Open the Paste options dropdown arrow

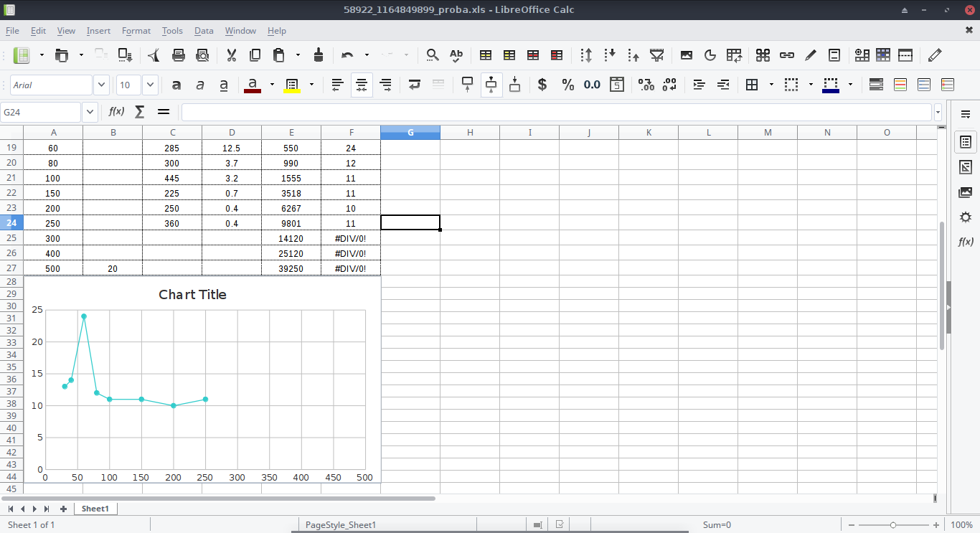(x=298, y=55)
